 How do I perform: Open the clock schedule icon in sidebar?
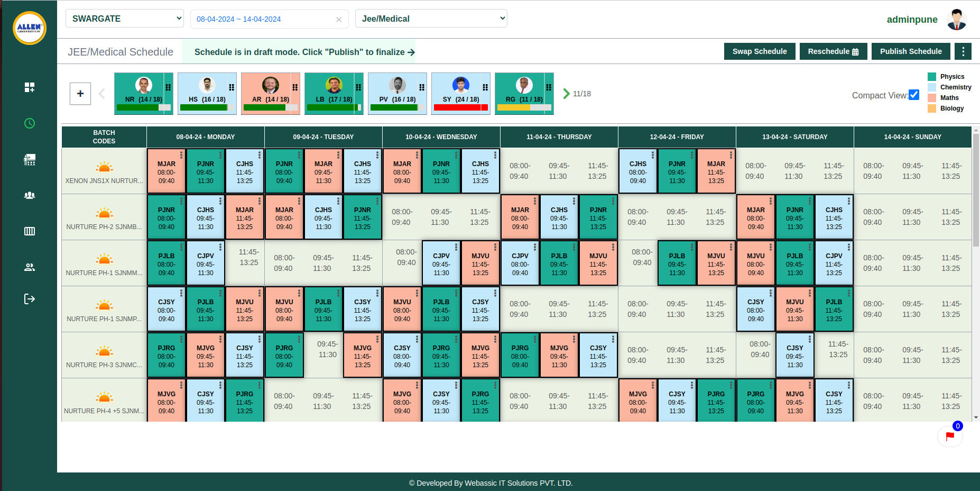[30, 123]
